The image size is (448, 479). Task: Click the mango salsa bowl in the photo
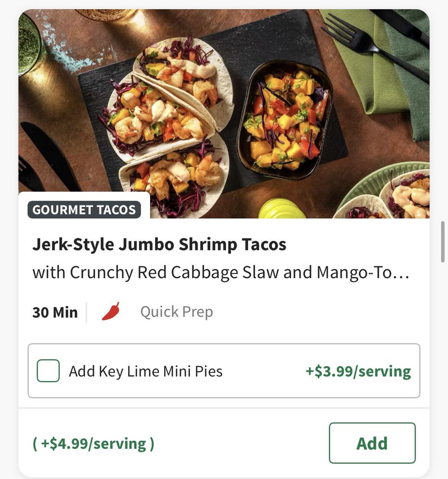pos(285,120)
